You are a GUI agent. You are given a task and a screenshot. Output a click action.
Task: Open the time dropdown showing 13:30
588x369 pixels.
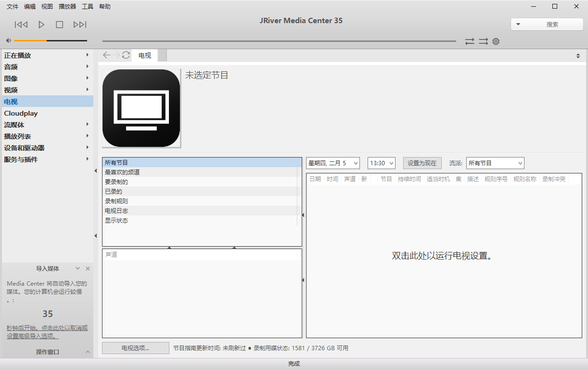pos(381,162)
